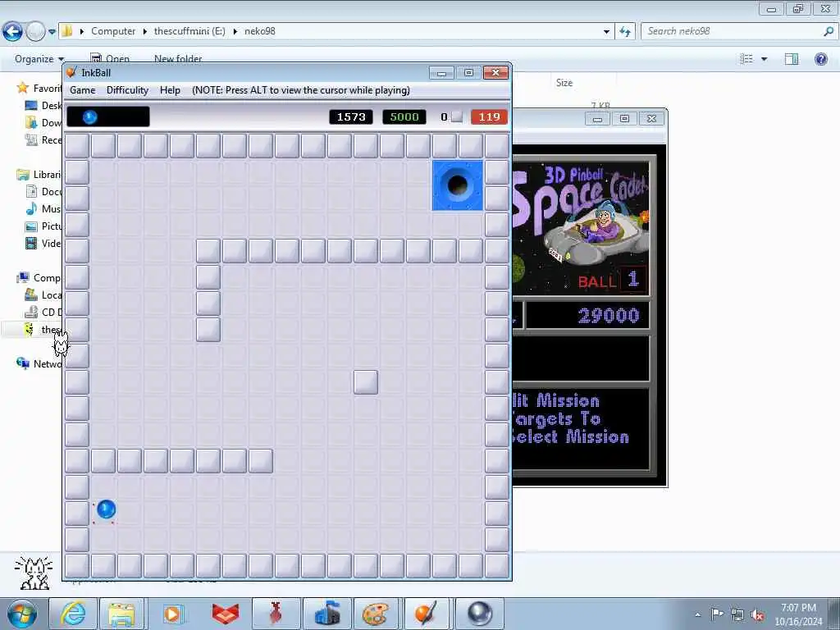Open Windows Media Player from taskbar
The width and height of the screenshot is (840, 630).
[x=172, y=614]
